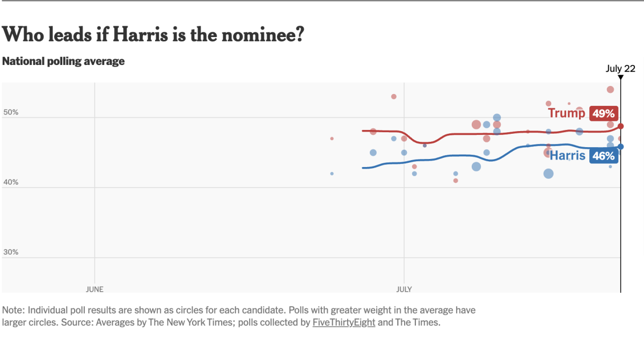The height and width of the screenshot is (347, 644).
Task: Select the red Trump 49% badge
Action: [604, 113]
